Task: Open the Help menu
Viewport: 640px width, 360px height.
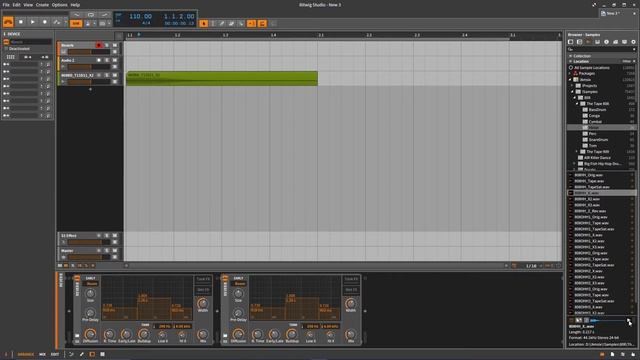Action: point(75,5)
